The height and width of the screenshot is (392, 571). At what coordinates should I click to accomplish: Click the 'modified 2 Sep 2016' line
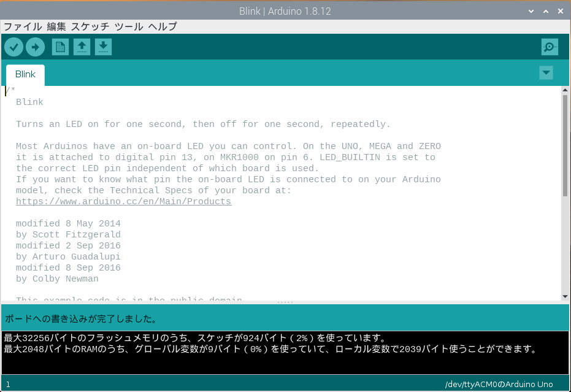[68, 246]
